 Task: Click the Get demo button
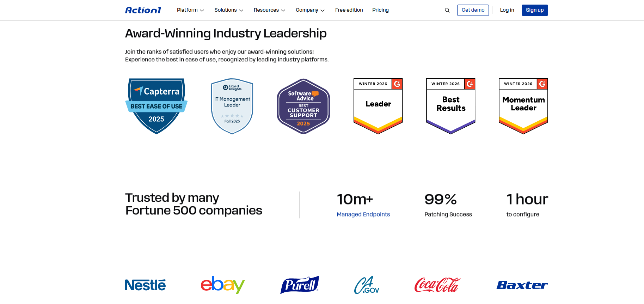pyautogui.click(x=473, y=10)
